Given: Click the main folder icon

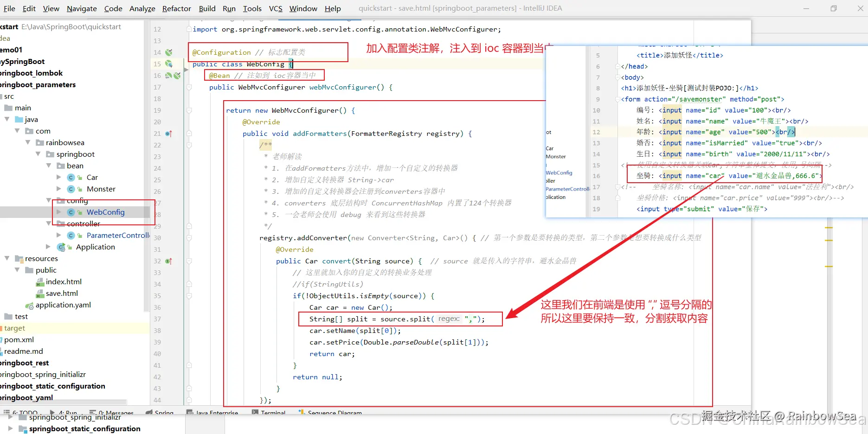Looking at the screenshot, I should click(x=8, y=108).
